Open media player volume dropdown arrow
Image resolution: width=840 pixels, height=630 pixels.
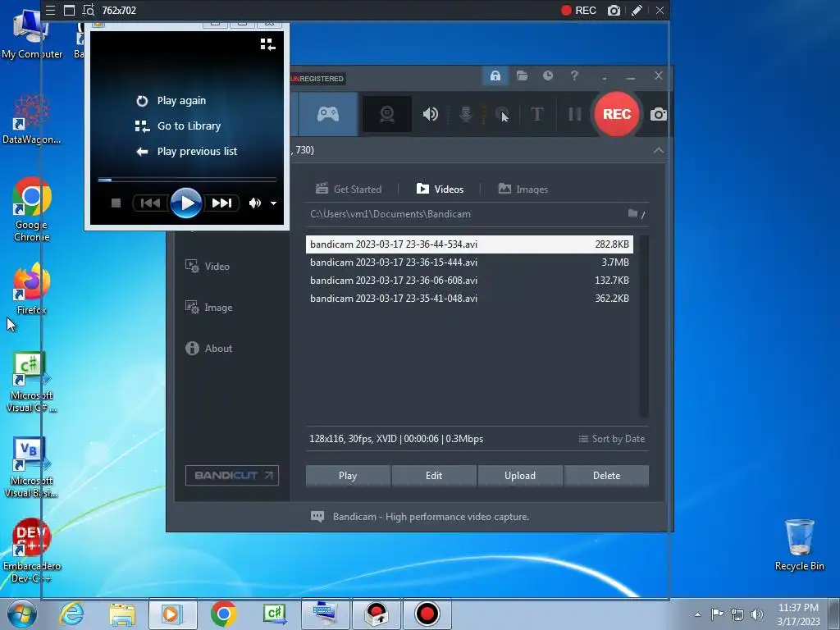[273, 203]
